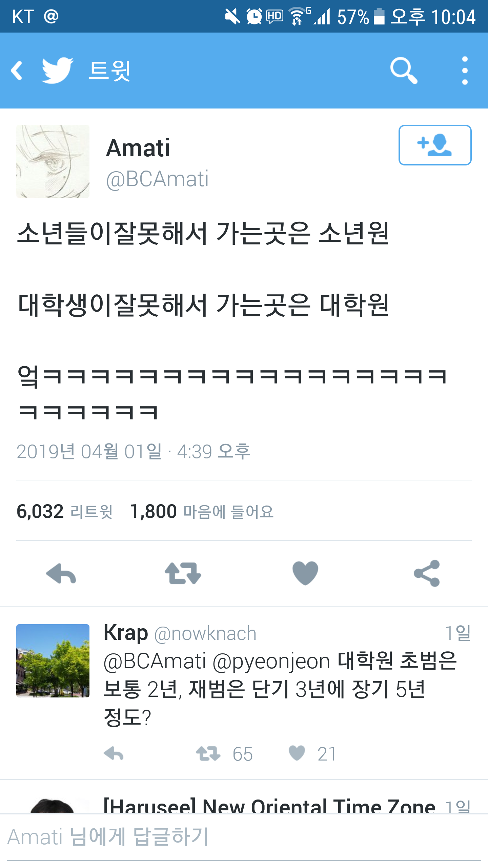Follow Amati with the add-user button

click(435, 145)
